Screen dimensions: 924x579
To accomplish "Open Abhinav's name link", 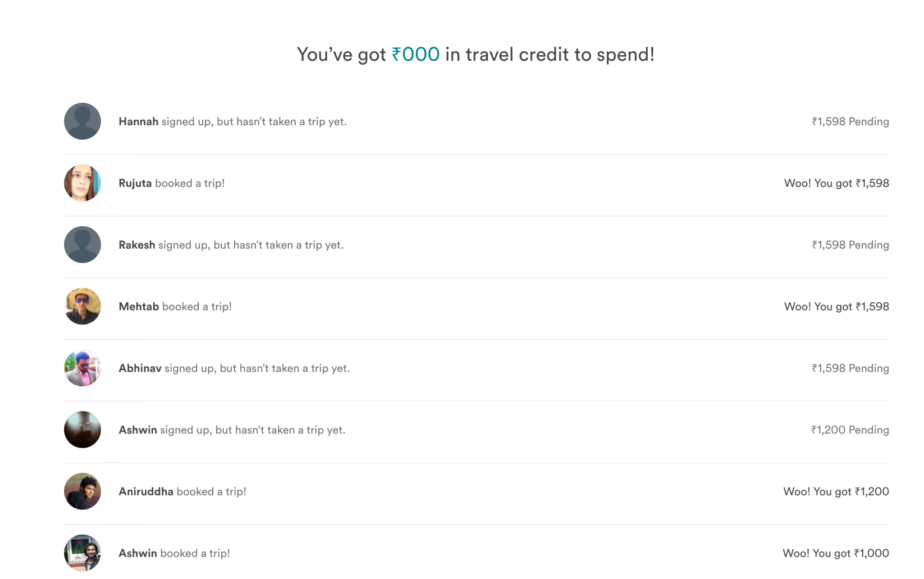I will pos(140,369).
